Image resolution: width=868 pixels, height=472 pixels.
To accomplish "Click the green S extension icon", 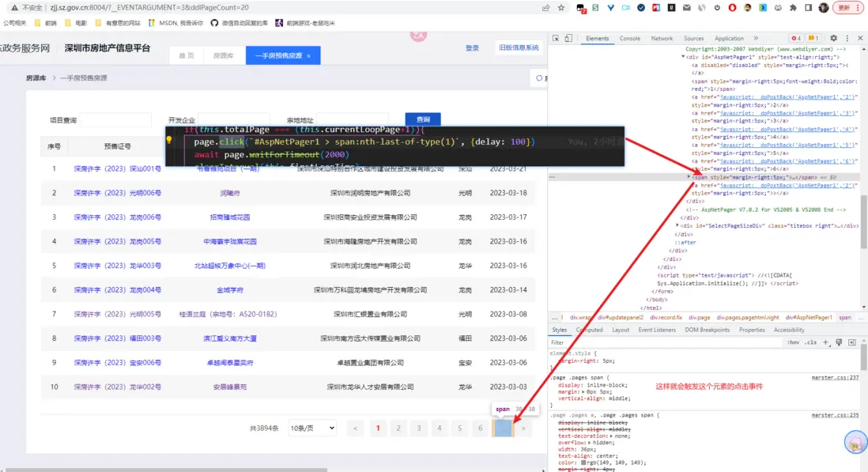I will [595, 8].
